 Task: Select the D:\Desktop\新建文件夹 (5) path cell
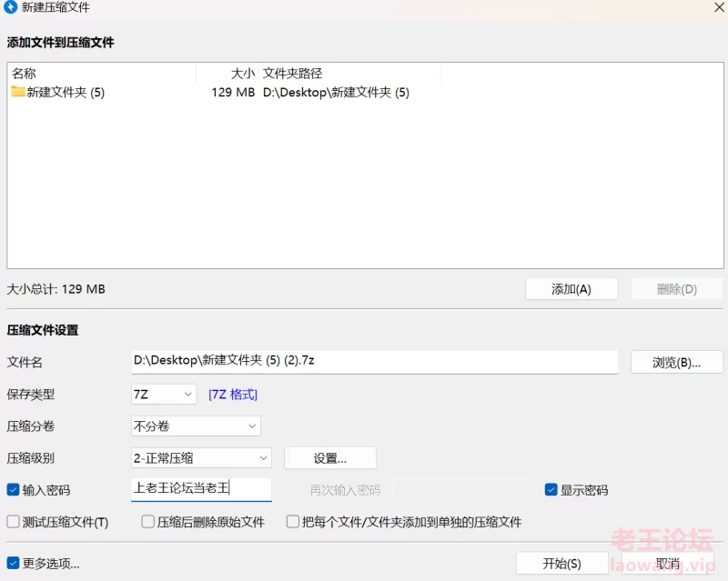[x=336, y=93]
